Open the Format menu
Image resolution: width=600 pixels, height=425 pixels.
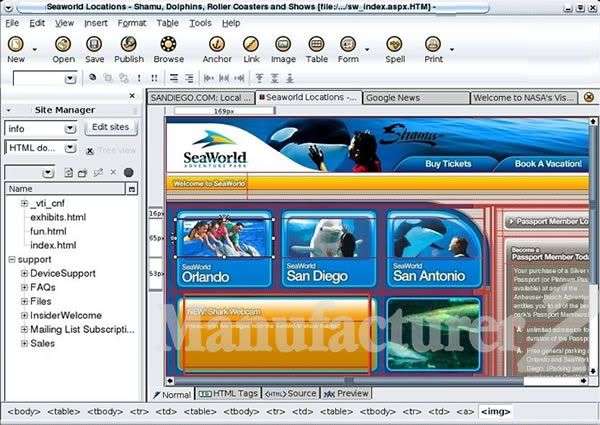pyautogui.click(x=132, y=23)
